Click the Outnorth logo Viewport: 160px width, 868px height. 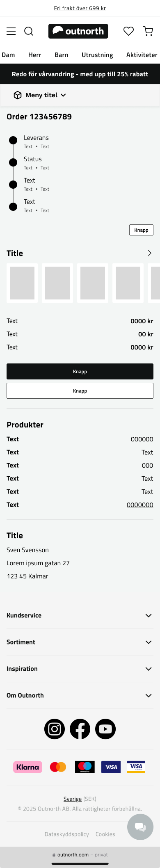click(x=78, y=31)
